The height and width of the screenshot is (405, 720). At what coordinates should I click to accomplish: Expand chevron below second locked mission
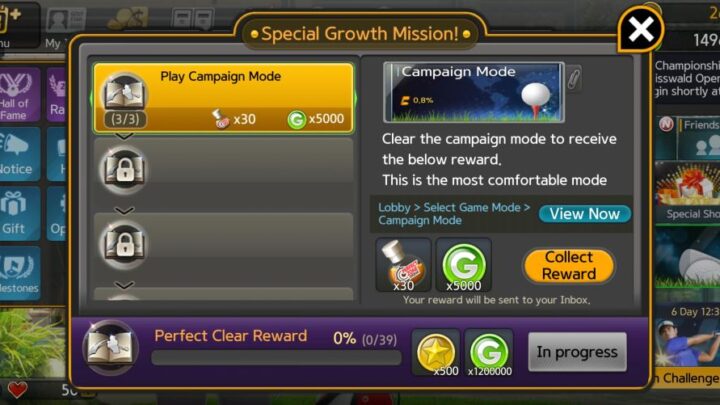point(124,285)
